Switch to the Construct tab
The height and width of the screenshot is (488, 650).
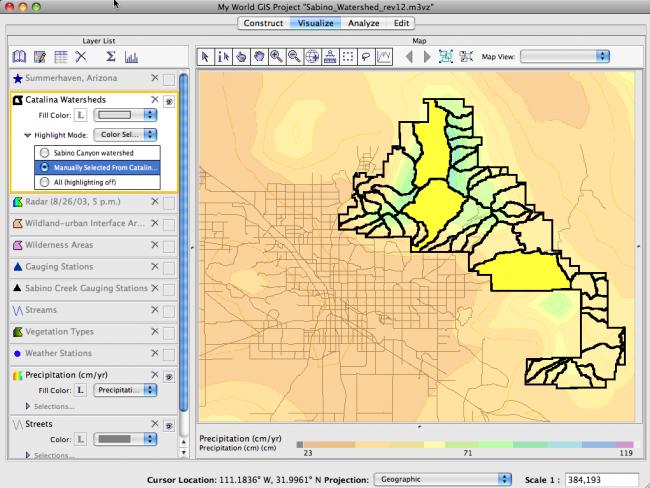263,22
